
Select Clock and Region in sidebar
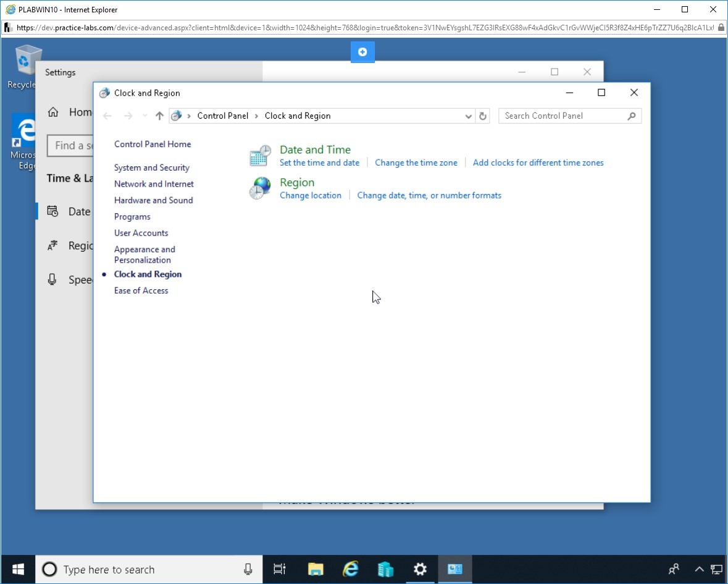click(x=148, y=274)
